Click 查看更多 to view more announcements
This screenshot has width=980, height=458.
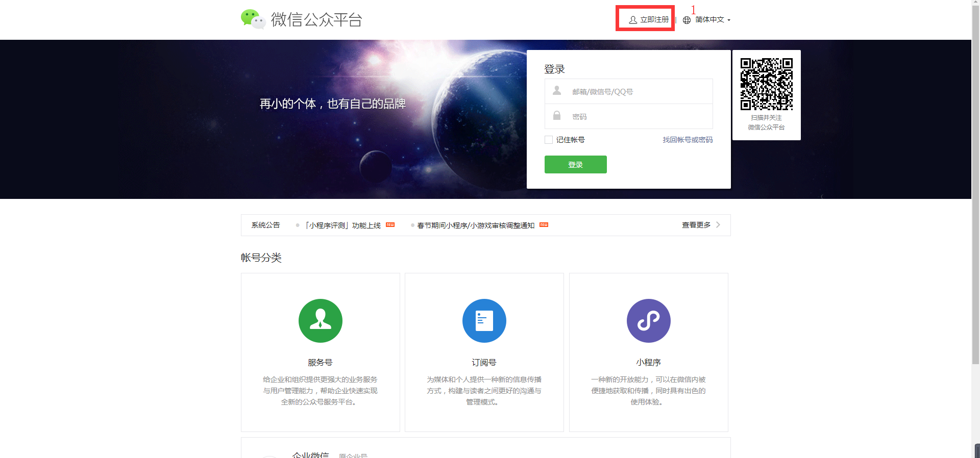[x=696, y=225]
